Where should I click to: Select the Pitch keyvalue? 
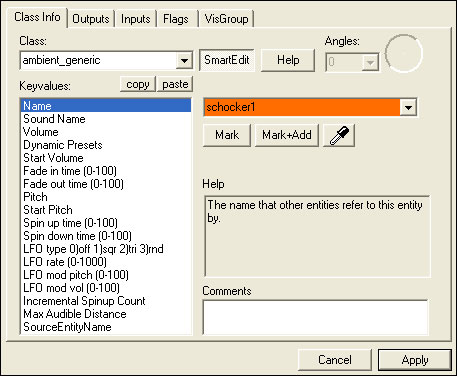pos(106,197)
